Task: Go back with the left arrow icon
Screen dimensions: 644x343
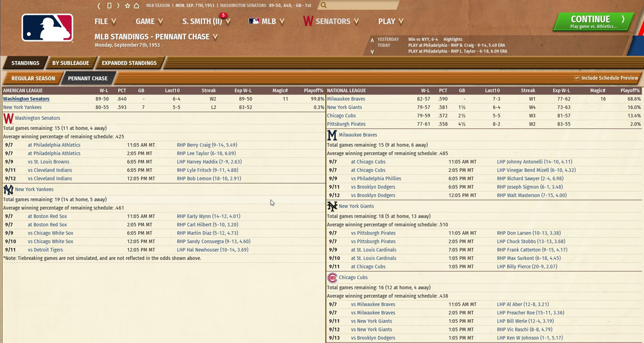Action: click(x=99, y=6)
